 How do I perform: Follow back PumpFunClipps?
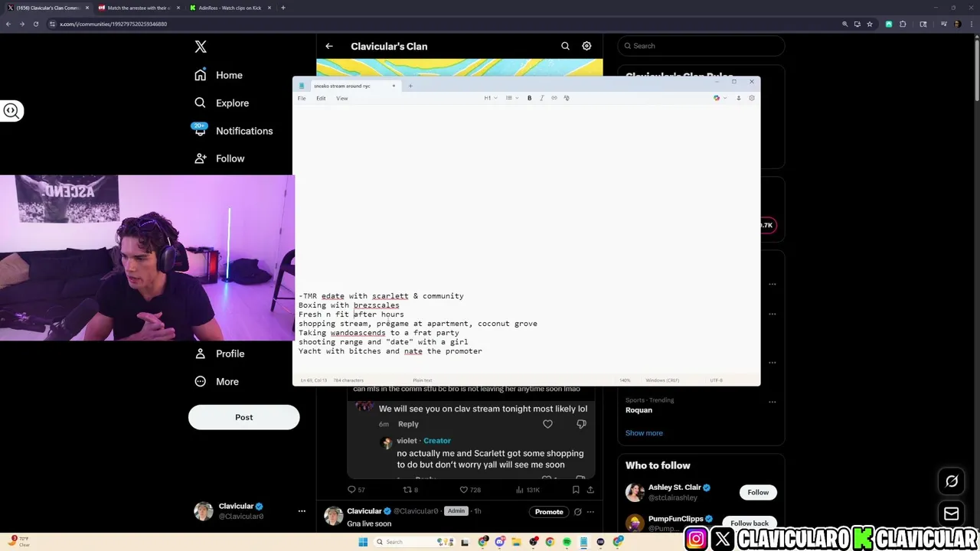[749, 523]
